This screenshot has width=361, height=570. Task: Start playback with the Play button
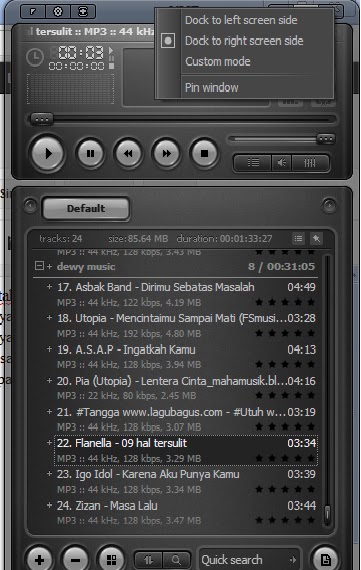[47, 154]
